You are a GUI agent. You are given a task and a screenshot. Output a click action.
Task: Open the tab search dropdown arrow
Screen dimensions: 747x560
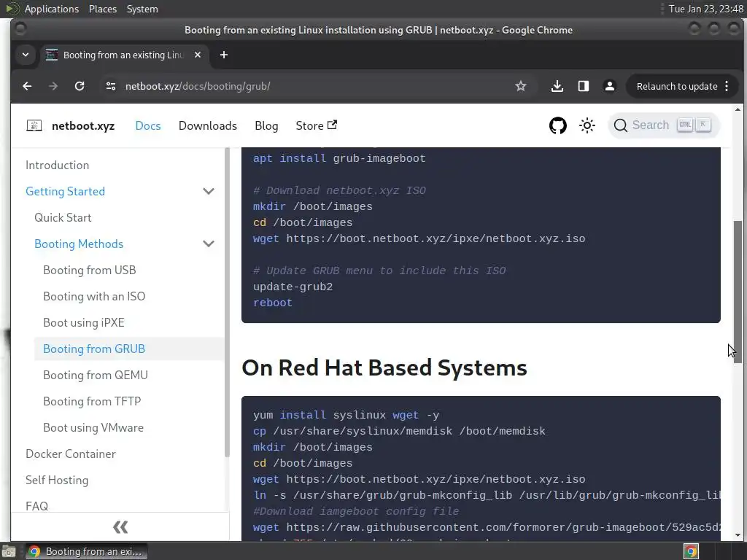pyautogui.click(x=26, y=55)
